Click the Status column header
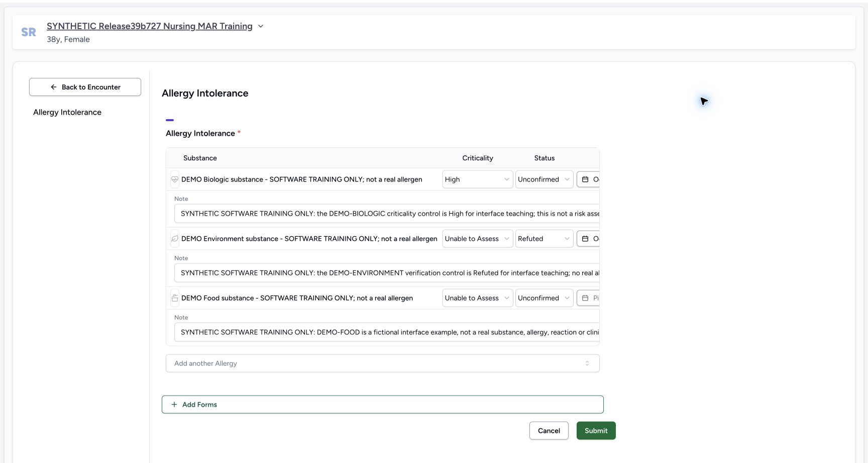Image resolution: width=868 pixels, height=463 pixels. tap(545, 158)
